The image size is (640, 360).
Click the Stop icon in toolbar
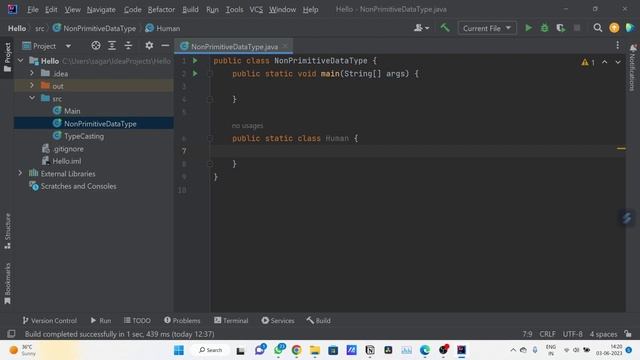click(x=577, y=28)
